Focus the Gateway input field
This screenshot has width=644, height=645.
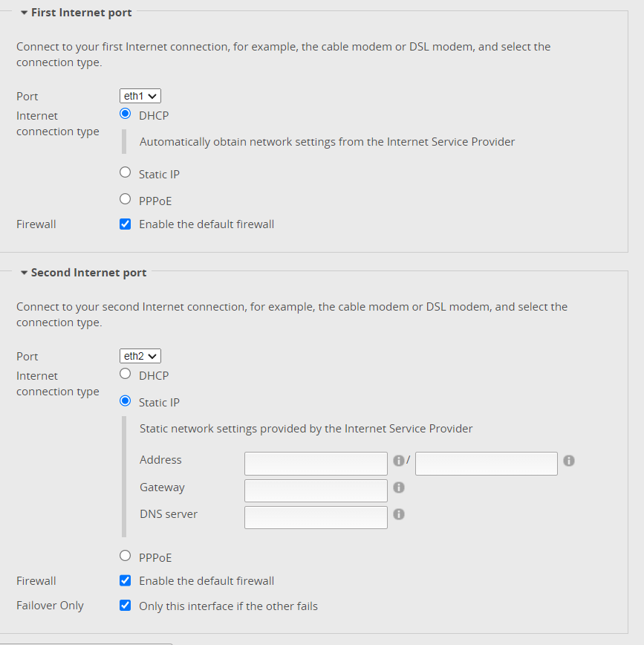(x=316, y=490)
